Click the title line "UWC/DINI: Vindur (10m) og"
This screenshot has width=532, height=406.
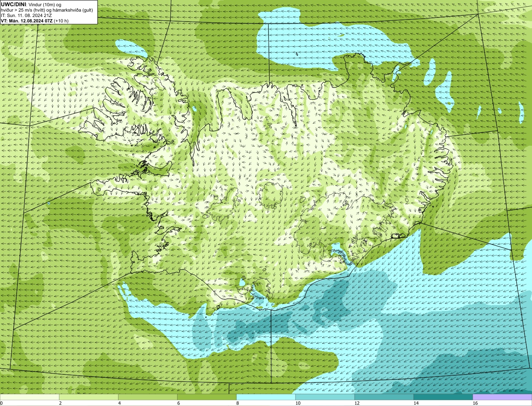coord(31,5)
